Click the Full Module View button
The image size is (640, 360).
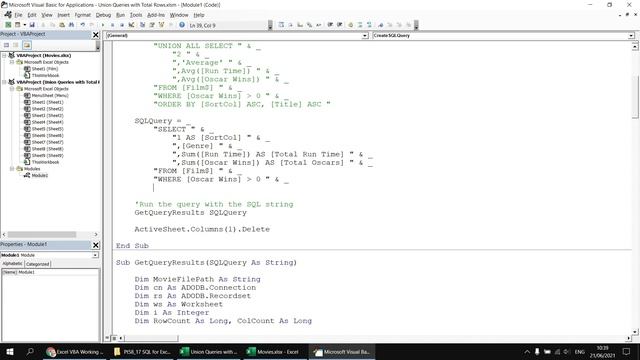click(x=114, y=338)
